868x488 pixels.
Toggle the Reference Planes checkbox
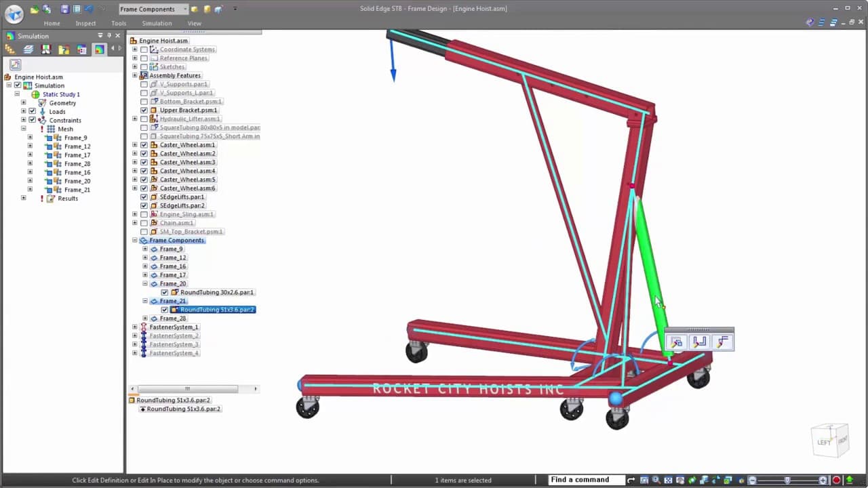pyautogui.click(x=144, y=58)
